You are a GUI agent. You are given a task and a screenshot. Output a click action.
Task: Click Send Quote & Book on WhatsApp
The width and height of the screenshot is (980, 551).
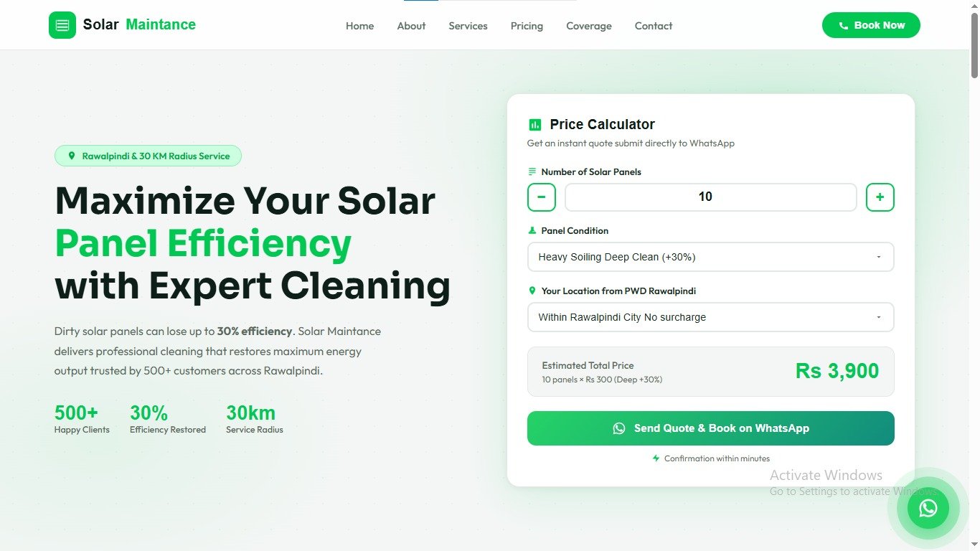click(710, 428)
